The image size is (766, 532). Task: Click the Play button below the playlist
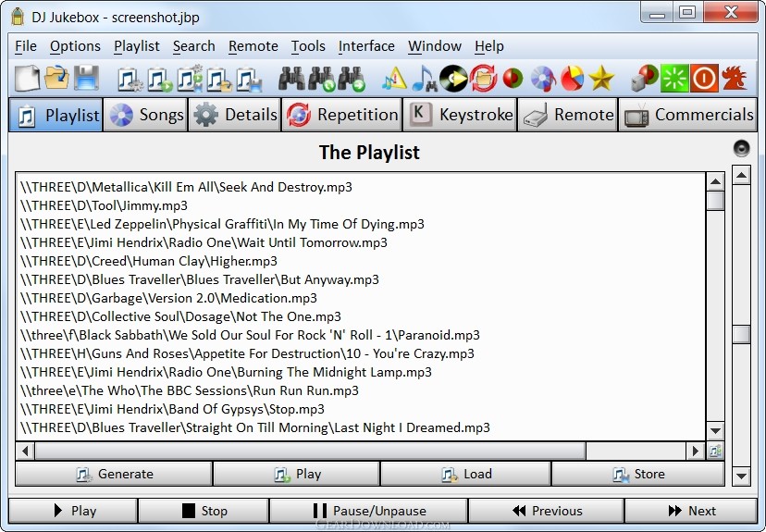297,474
